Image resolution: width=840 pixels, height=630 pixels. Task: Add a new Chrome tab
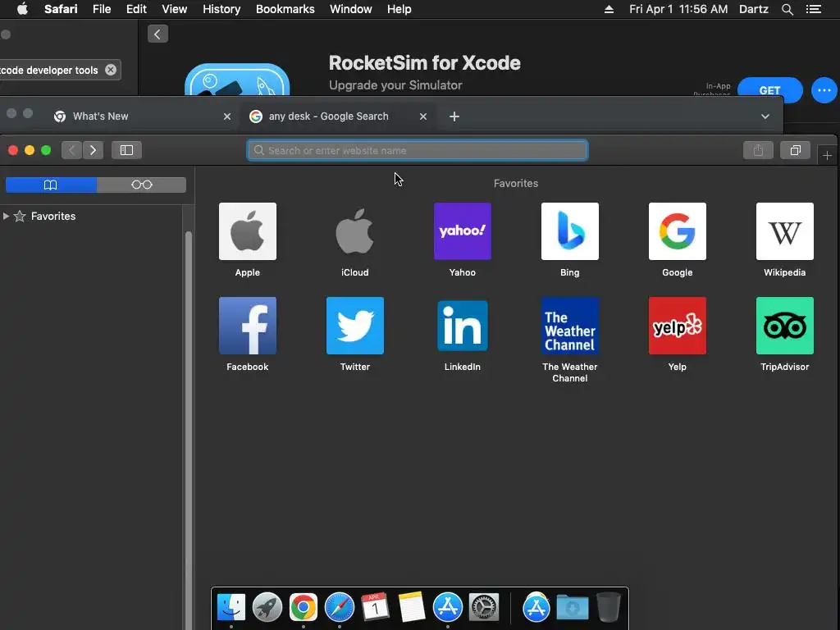click(454, 116)
